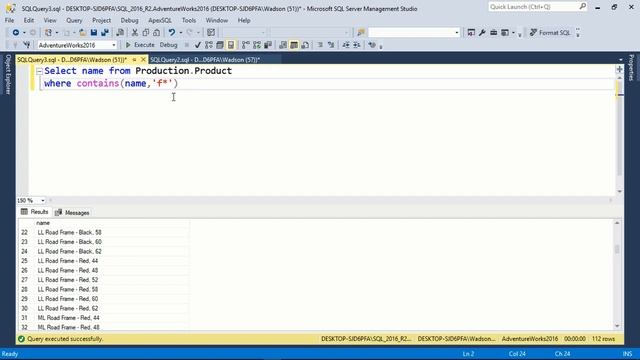640x360 pixels.
Task: Open the Navigate Backward history dropdown
Action: [x=24, y=33]
